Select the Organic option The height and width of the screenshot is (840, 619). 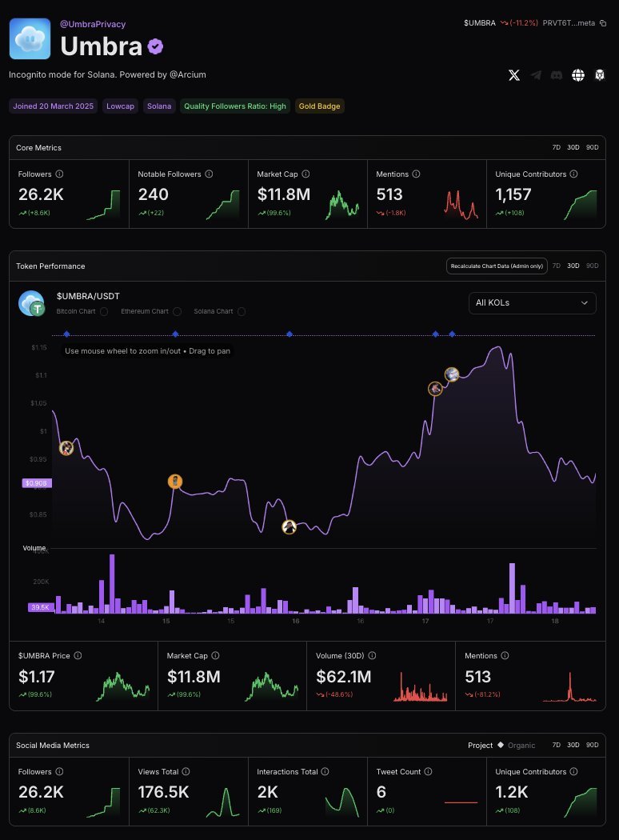tap(521, 745)
